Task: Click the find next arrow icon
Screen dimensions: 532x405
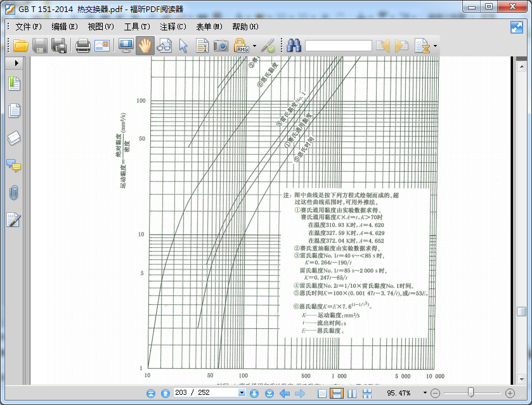Action: (401, 46)
